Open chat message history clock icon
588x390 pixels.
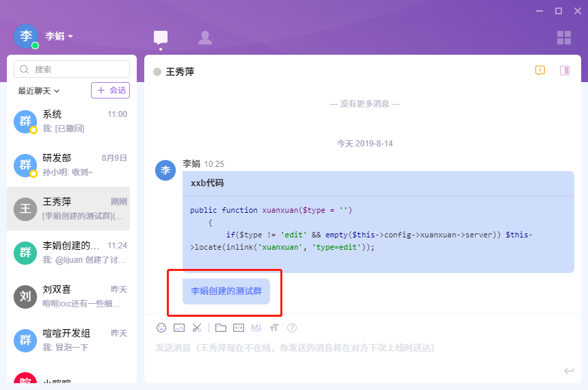click(x=540, y=70)
